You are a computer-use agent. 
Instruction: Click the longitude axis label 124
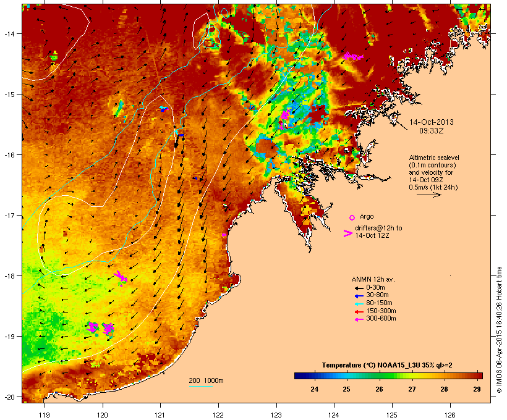(334, 415)
